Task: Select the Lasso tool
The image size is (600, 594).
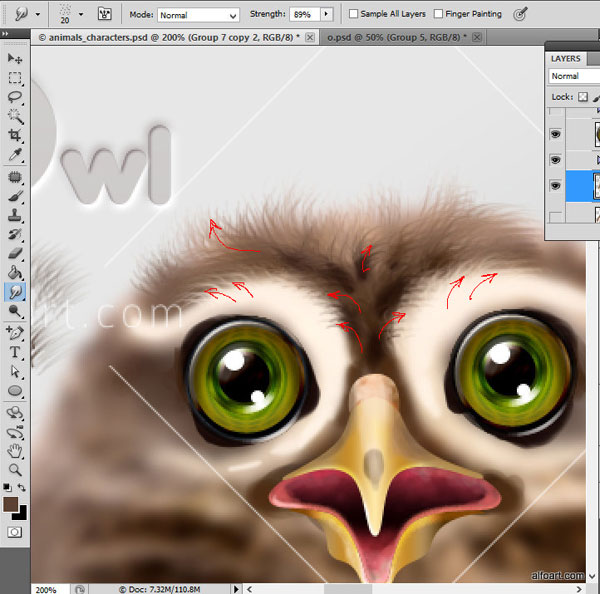Action: 15,96
